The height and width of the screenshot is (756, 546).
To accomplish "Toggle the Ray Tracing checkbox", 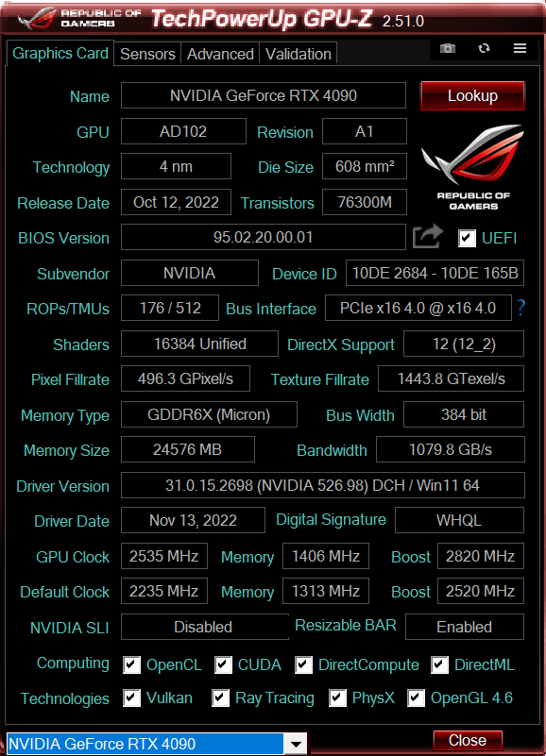I will coord(221,697).
